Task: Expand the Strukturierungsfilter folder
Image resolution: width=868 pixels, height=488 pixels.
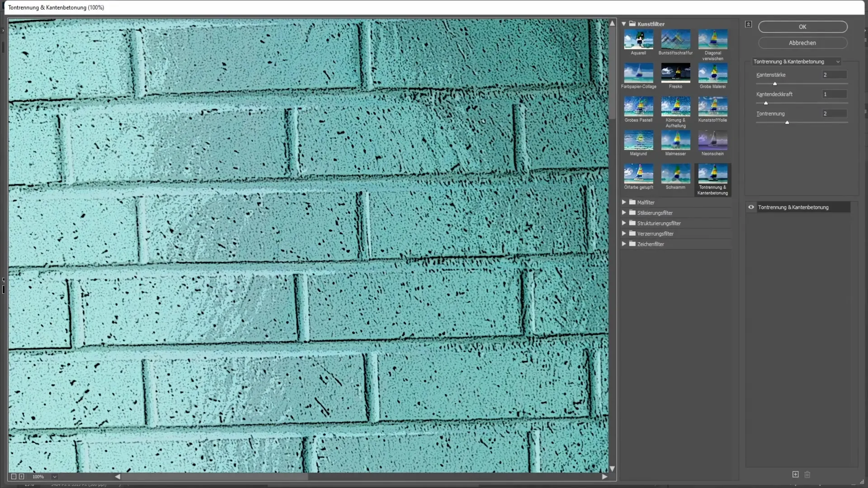Action: pyautogui.click(x=624, y=223)
